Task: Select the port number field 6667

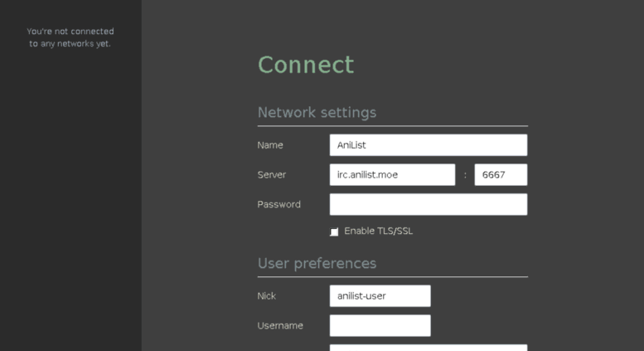Action: tap(501, 175)
